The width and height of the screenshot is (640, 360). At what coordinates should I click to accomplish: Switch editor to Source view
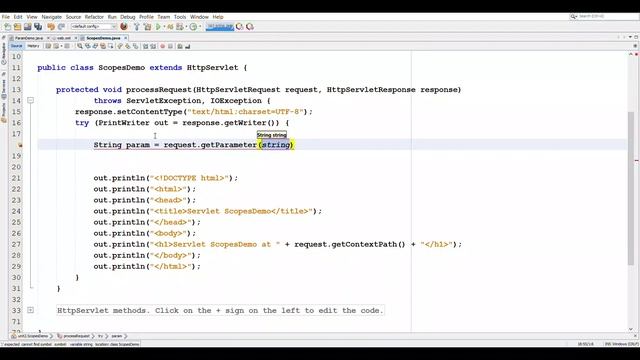[16, 46]
